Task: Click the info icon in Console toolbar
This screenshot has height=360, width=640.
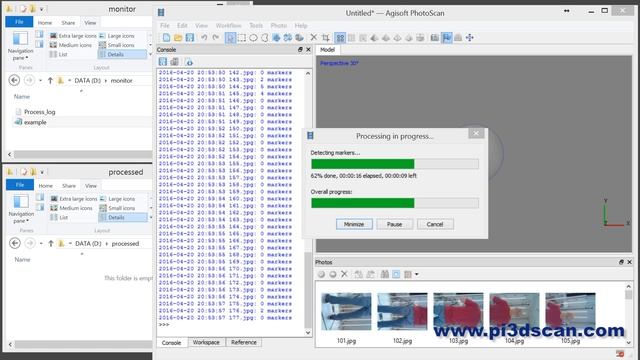Action: pyautogui.click(x=189, y=62)
